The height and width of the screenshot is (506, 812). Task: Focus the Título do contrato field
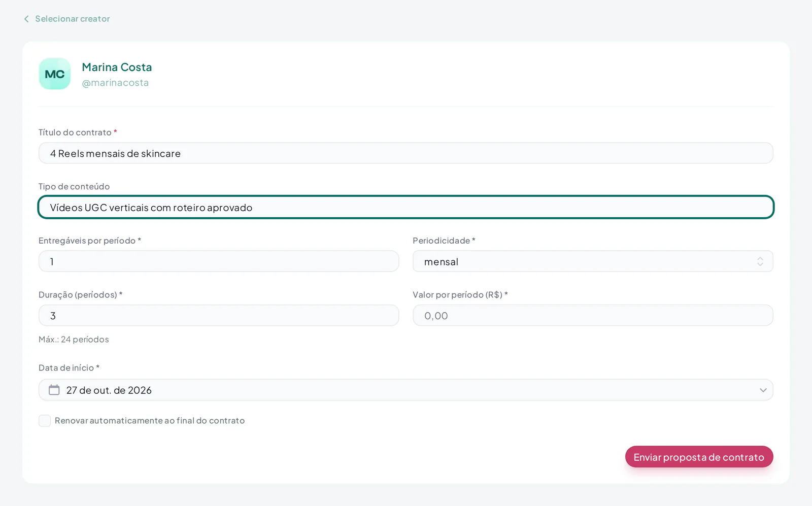pyautogui.click(x=406, y=153)
